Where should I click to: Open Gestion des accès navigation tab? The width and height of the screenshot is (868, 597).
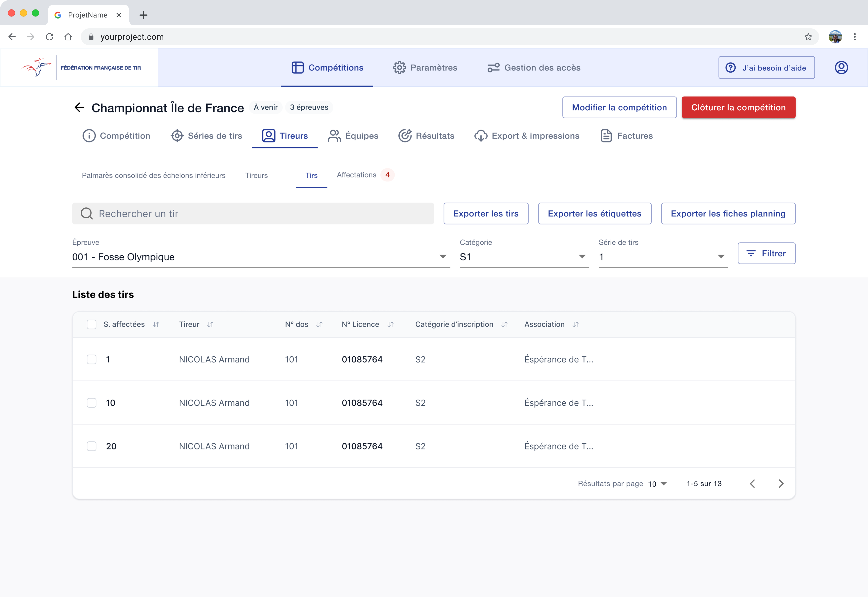534,68
